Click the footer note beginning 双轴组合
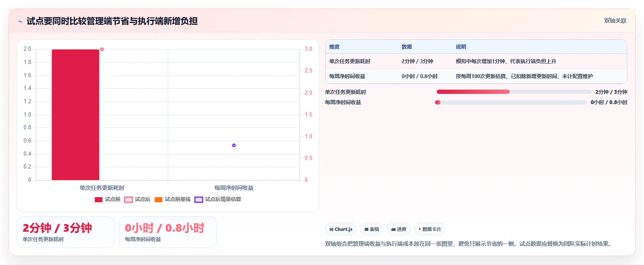Image resolution: width=644 pixels, height=265 pixels. [469, 244]
